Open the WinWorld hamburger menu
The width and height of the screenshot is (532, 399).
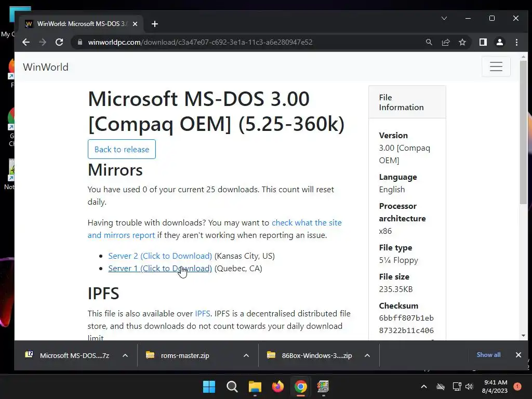click(x=496, y=66)
